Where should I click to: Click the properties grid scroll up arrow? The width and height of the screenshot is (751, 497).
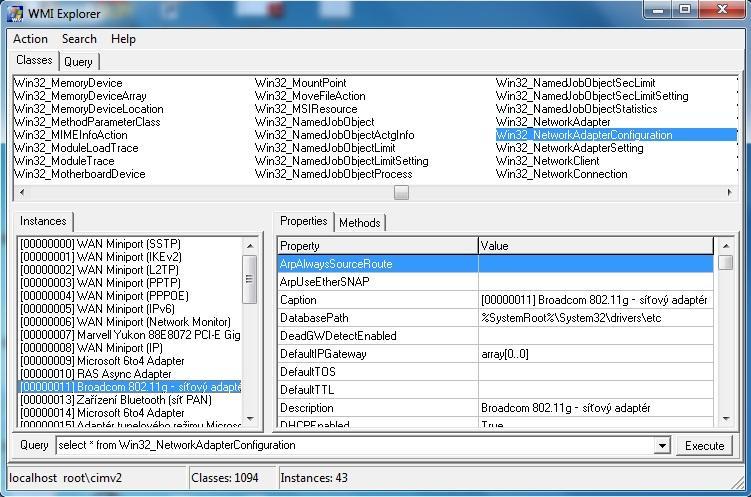click(x=726, y=246)
